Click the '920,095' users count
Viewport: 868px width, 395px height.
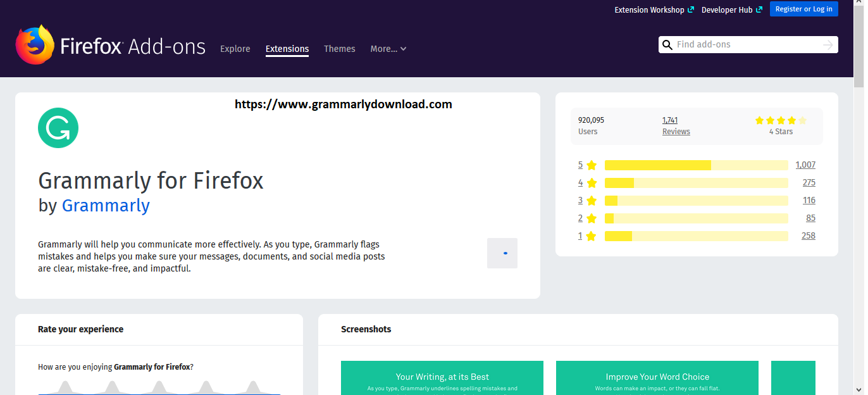pyautogui.click(x=591, y=120)
